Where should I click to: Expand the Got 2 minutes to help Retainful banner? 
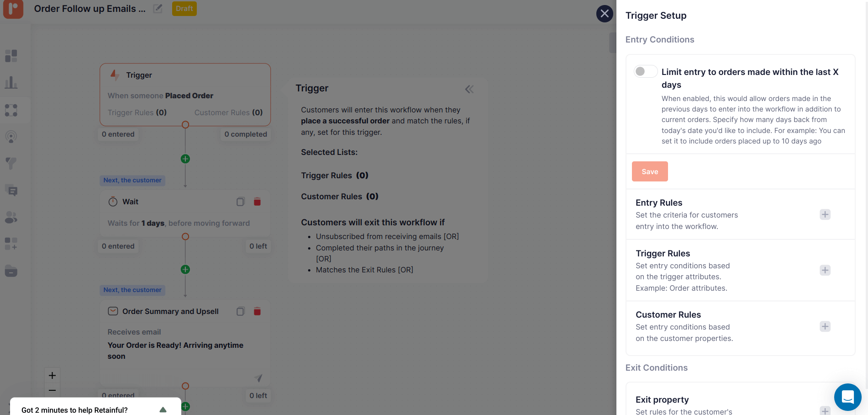[x=163, y=410]
